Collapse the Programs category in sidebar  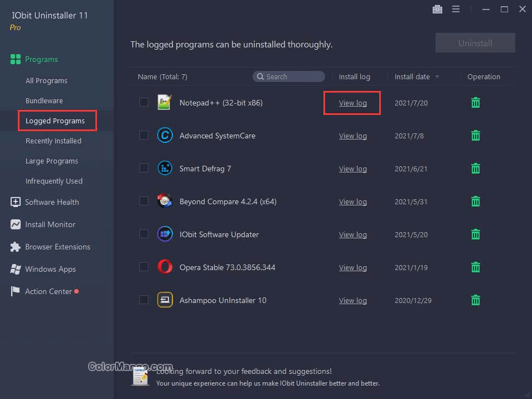[41, 59]
